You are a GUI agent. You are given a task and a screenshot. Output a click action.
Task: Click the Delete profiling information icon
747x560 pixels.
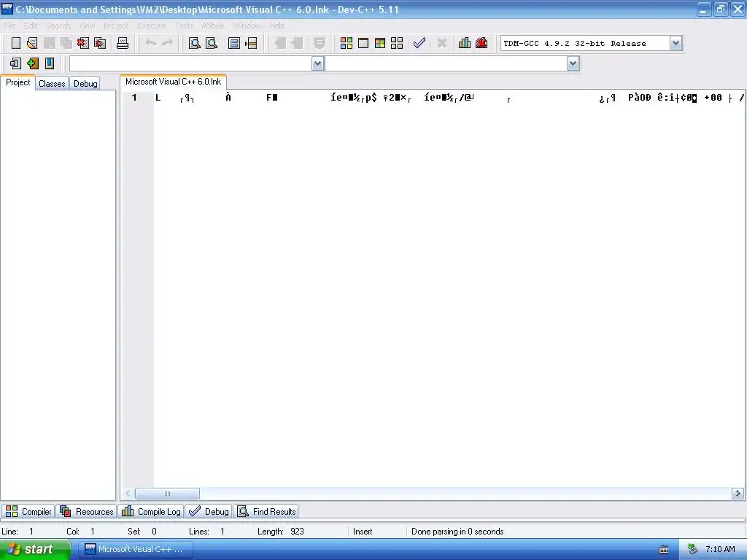click(x=481, y=43)
